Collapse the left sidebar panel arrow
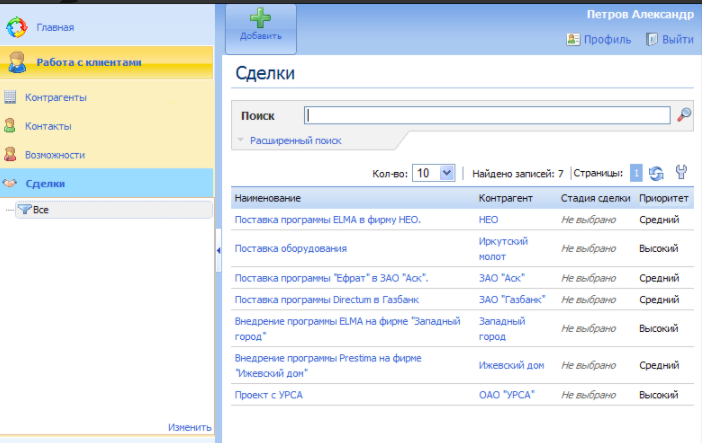Viewport: 702px width, 443px height. point(218,251)
